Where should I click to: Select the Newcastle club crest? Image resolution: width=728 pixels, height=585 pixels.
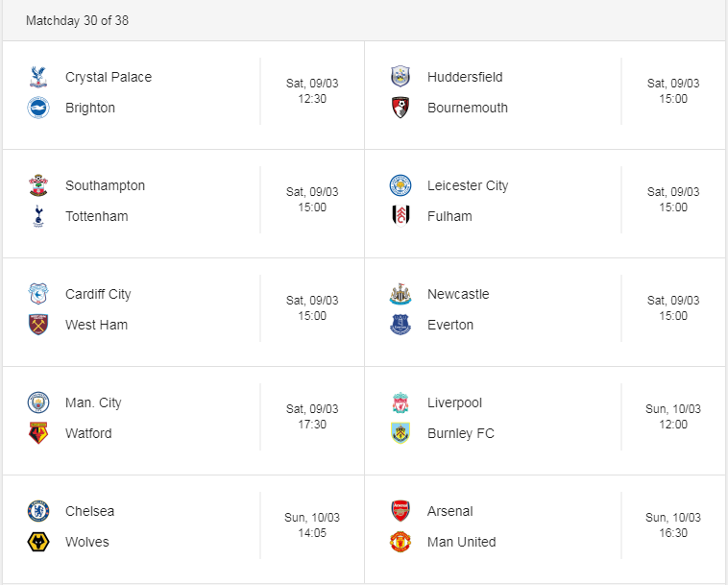pyautogui.click(x=400, y=294)
